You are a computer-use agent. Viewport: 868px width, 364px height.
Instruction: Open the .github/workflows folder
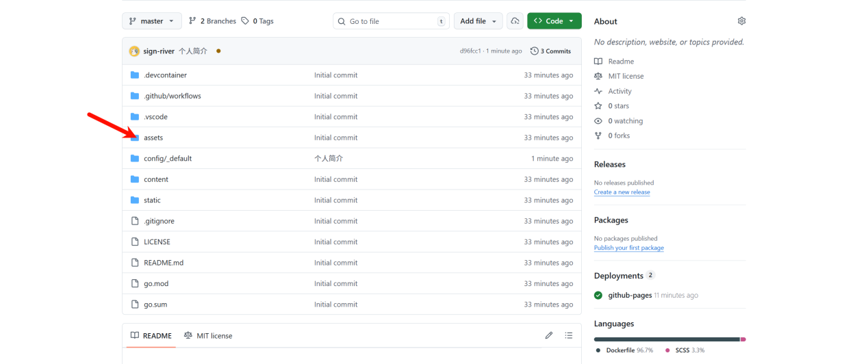coord(173,96)
